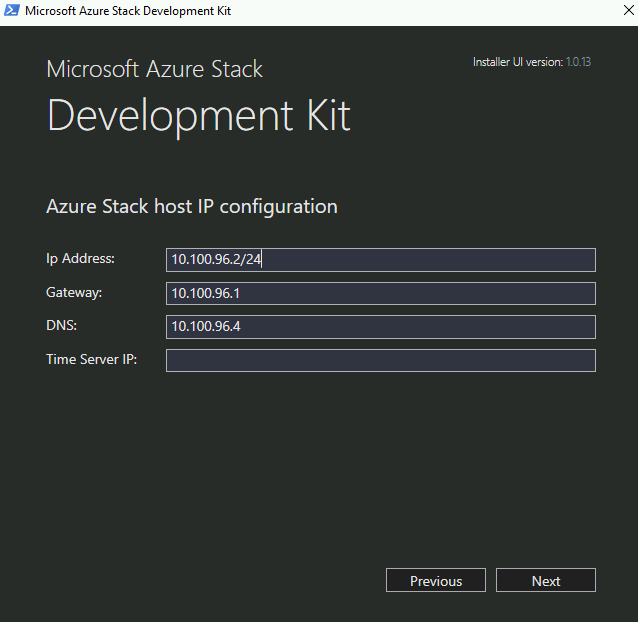This screenshot has height=622, width=638.
Task: Click the 'Time Server IP:' label
Action: [92, 360]
